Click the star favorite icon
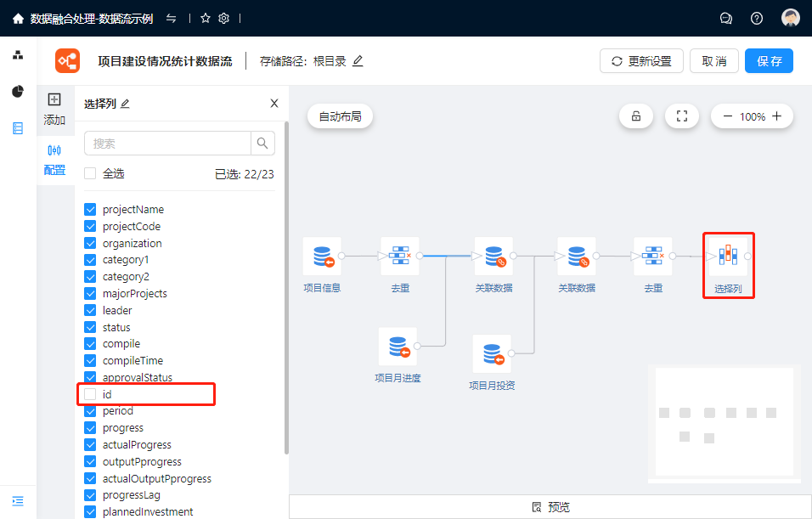The height and width of the screenshot is (519, 812). 205,18
